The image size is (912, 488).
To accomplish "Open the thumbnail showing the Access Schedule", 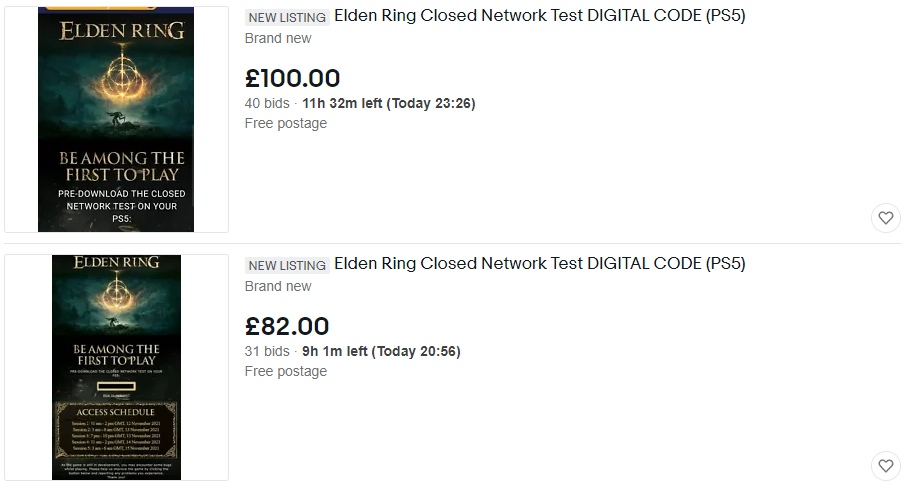I will pyautogui.click(x=116, y=367).
